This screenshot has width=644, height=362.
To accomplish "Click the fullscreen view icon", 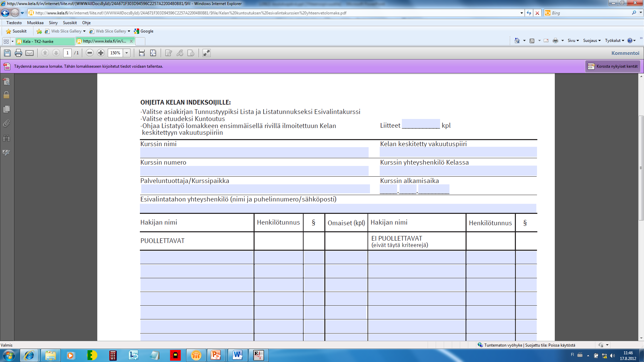I will tap(206, 53).
